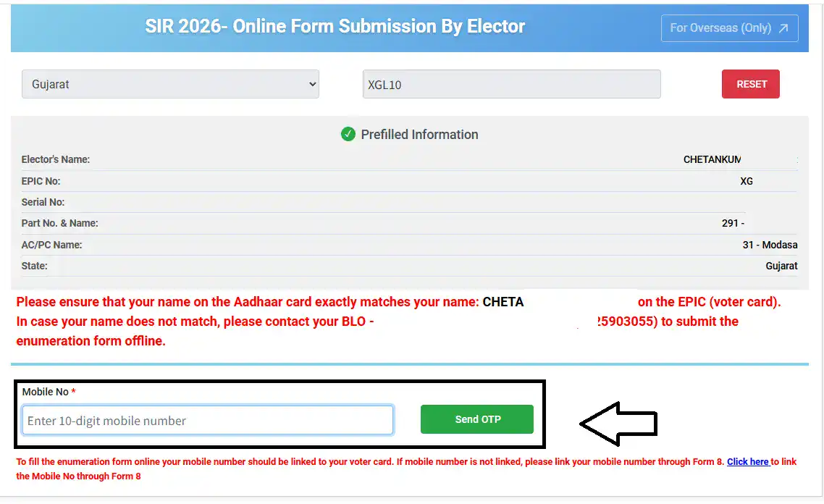Click the EPIC No label
The image size is (824, 504).
tap(41, 181)
